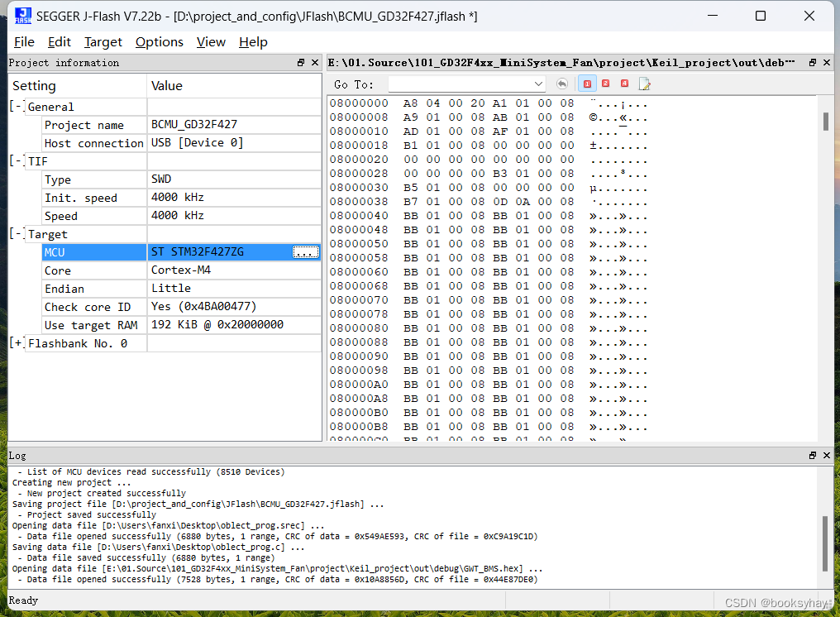
Task: Open the Go To address dropdown
Action: point(538,84)
